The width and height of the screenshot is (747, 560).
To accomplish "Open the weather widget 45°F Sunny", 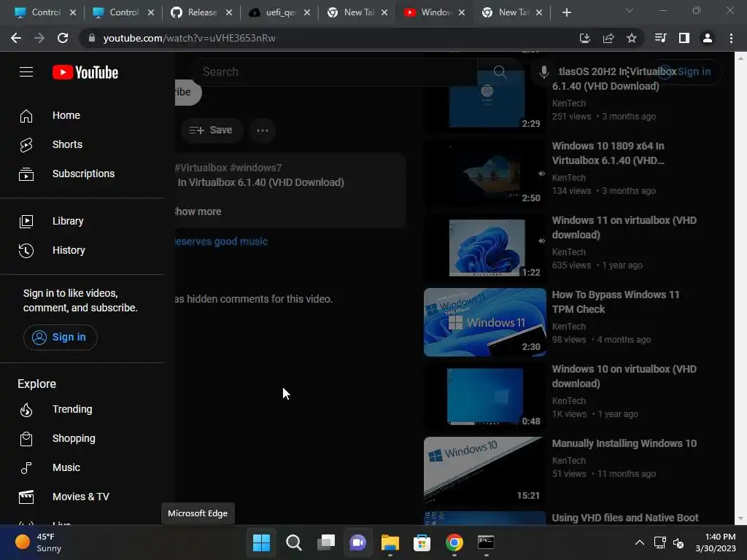I will [39, 542].
